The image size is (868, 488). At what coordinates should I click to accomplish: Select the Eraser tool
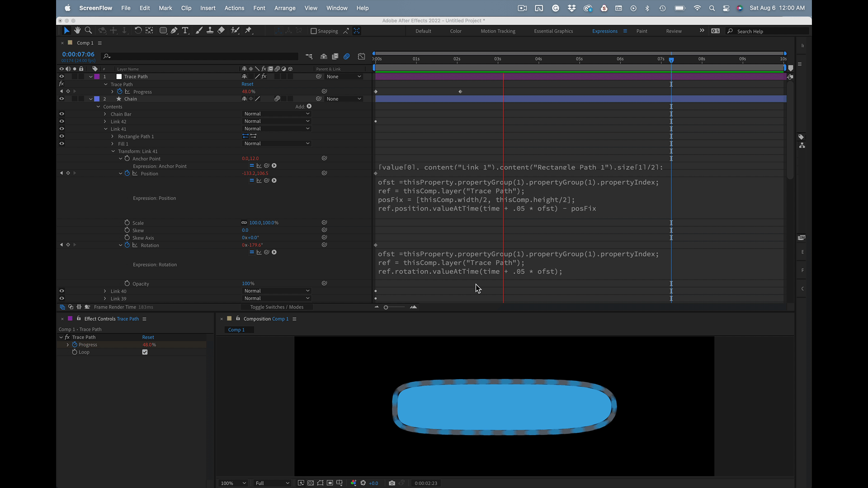coord(221,31)
